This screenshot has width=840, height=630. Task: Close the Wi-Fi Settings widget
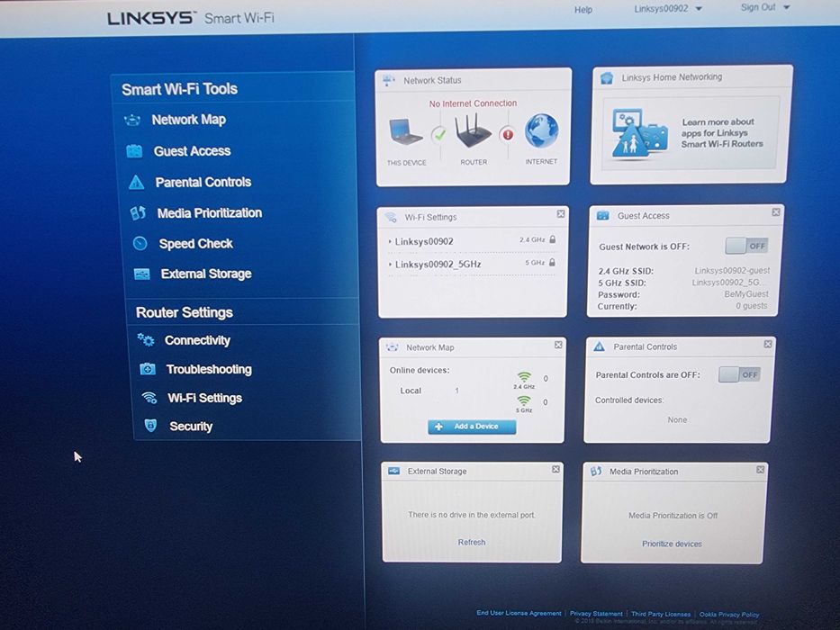tap(560, 214)
